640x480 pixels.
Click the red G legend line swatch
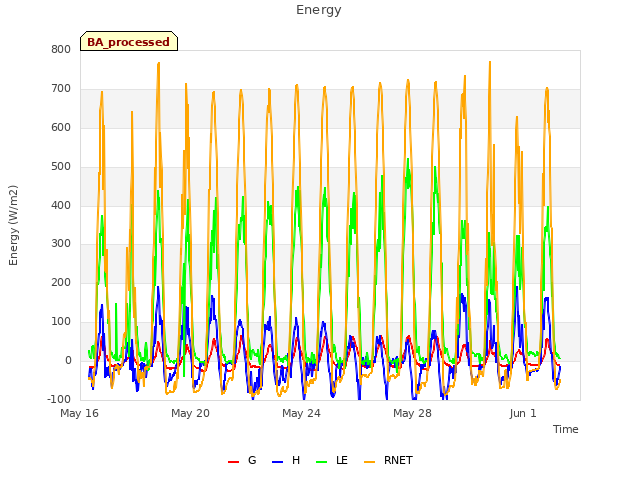[x=233, y=462]
